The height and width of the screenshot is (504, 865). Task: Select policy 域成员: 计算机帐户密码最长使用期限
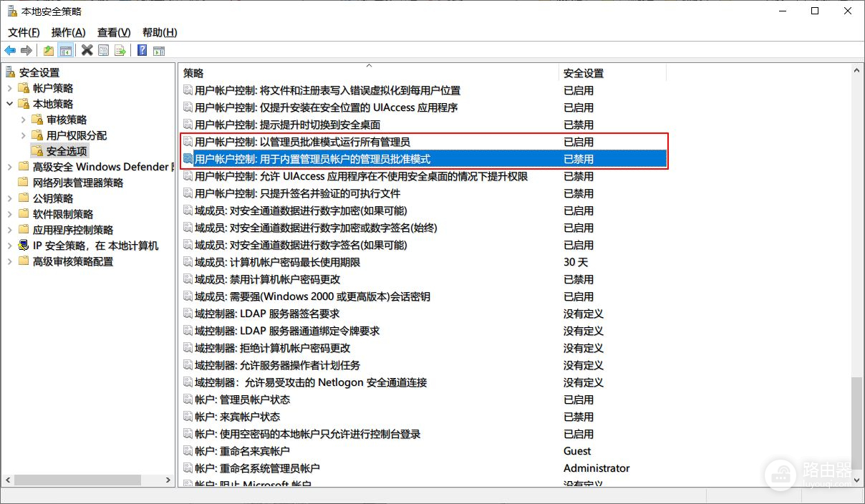(x=277, y=262)
